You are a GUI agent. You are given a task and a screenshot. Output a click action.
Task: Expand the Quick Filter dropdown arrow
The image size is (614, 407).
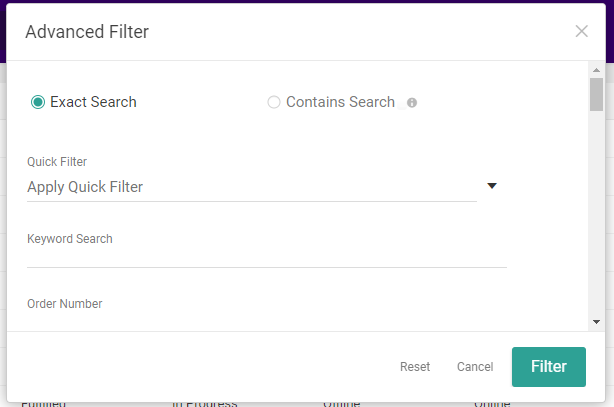point(491,186)
